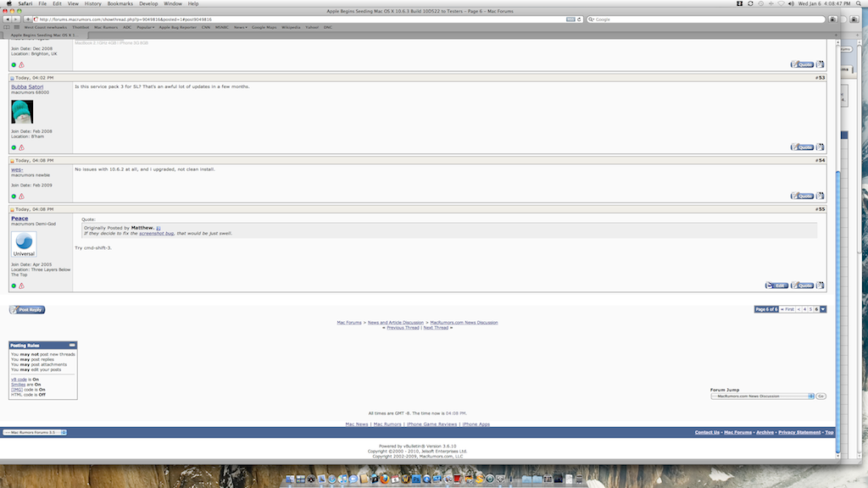Open the File menu
The width and height of the screenshot is (868, 488).
(x=42, y=3)
